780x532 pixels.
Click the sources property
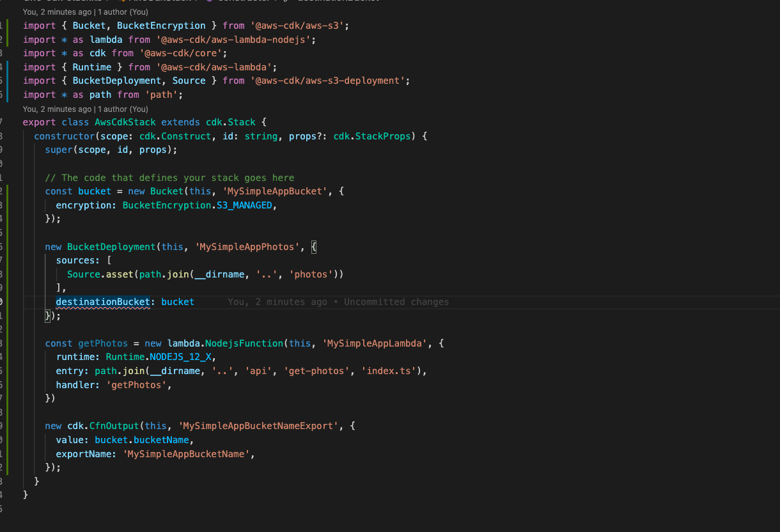coord(75,260)
